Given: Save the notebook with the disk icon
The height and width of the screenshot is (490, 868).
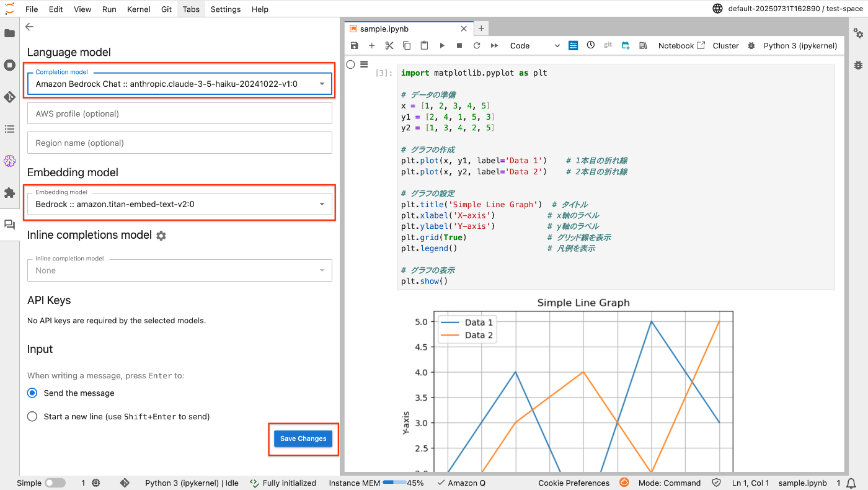Looking at the screenshot, I should point(355,45).
